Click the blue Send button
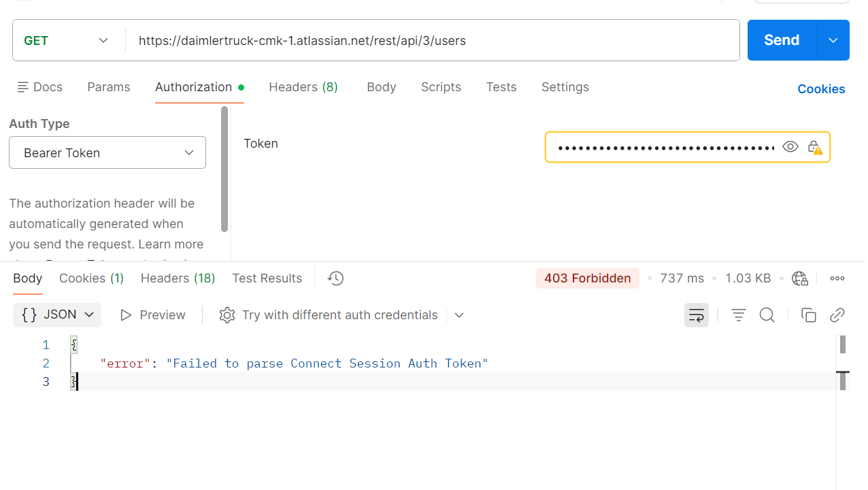The width and height of the screenshot is (868, 490). click(x=782, y=40)
